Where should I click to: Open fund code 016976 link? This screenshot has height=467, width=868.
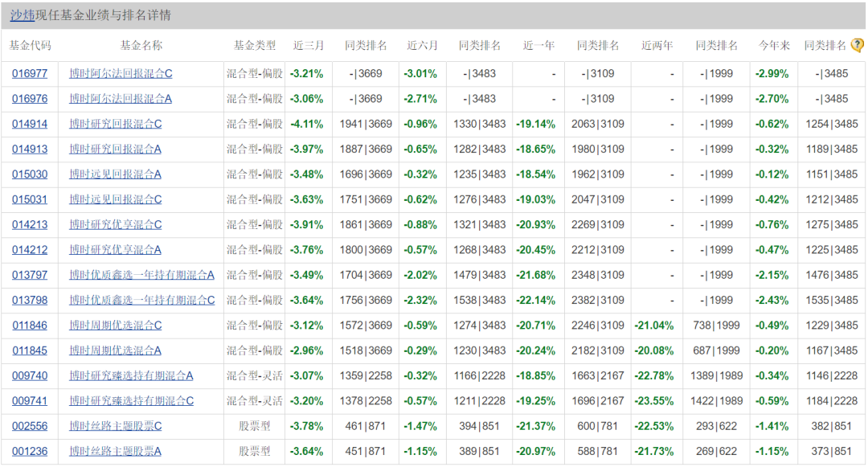coord(30,99)
